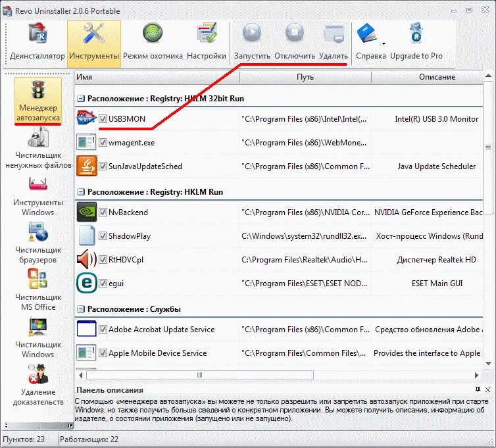Click the wmagent.exe entry icon
Image resolution: width=496 pixels, height=448 pixels.
pos(86,142)
